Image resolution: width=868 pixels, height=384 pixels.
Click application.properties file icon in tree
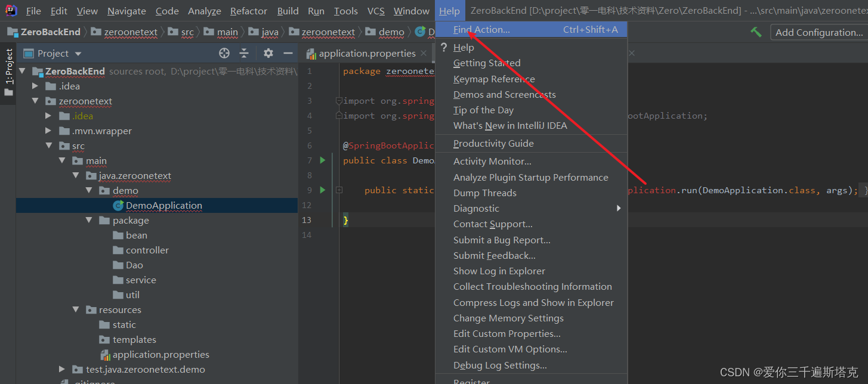[105, 355]
